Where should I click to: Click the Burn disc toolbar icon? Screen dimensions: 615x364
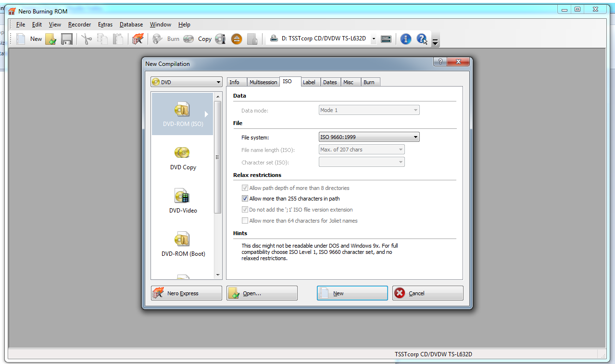(157, 39)
